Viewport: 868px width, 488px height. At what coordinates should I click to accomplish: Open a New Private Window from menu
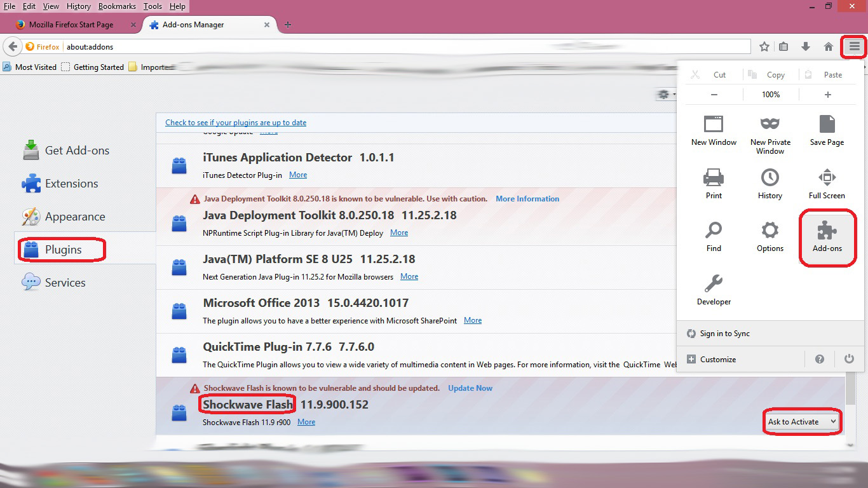770,135
